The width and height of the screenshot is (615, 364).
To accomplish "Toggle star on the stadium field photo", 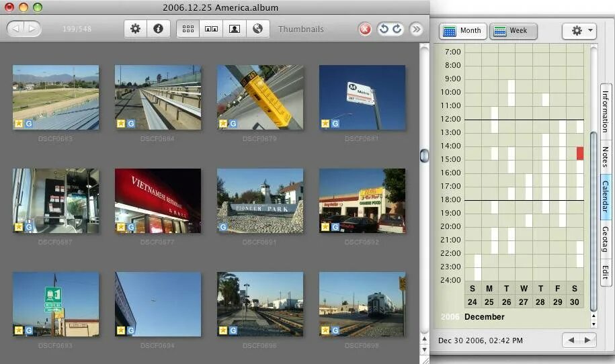I will [x=18, y=124].
